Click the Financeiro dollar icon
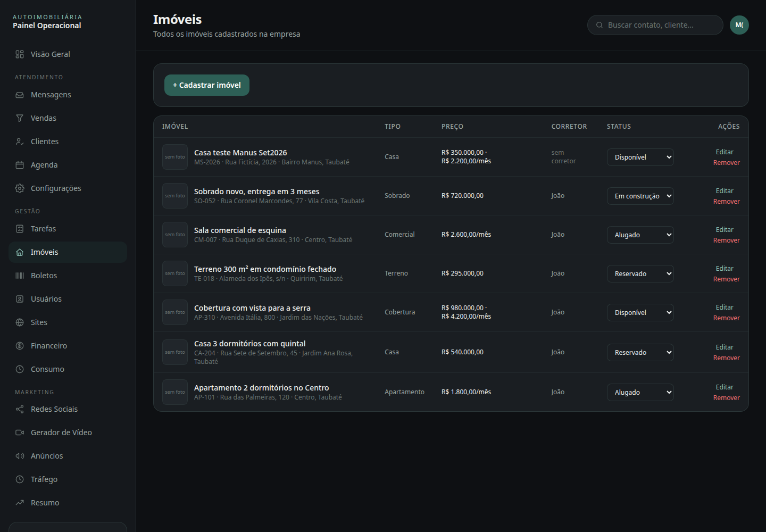The width and height of the screenshot is (766, 532). (x=20, y=346)
